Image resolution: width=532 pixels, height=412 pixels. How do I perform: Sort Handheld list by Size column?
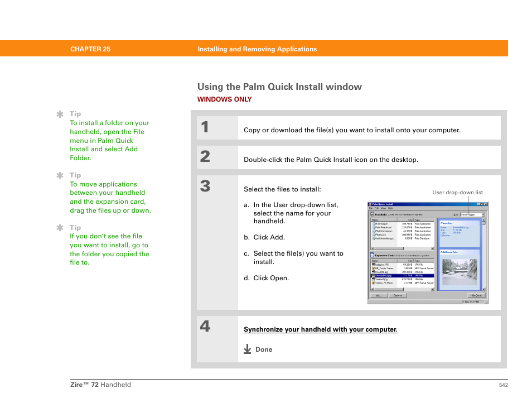pos(405,220)
